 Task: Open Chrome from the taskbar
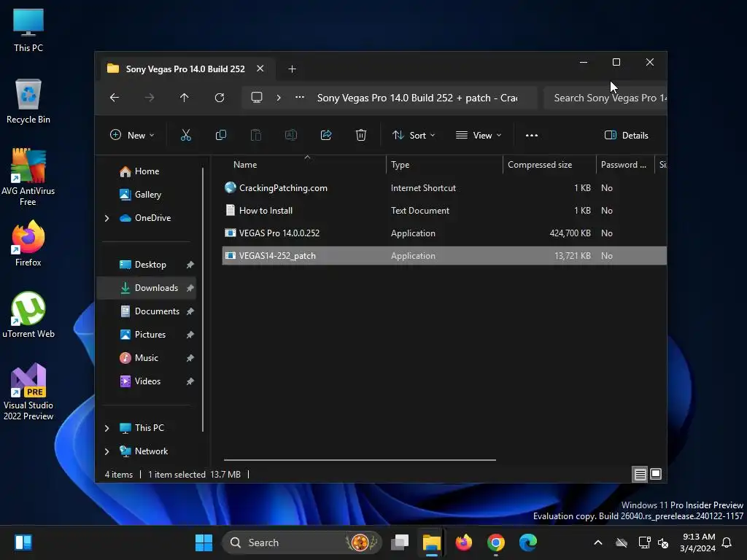click(495, 542)
